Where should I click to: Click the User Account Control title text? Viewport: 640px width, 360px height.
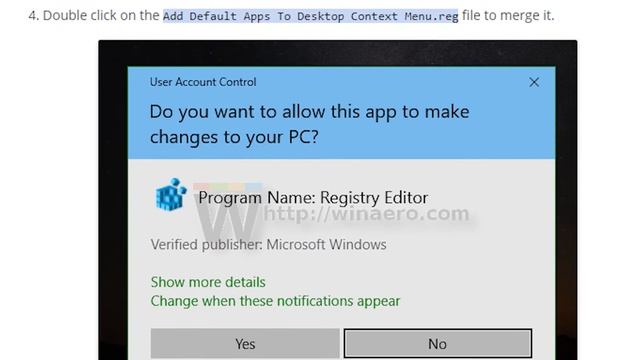203,82
